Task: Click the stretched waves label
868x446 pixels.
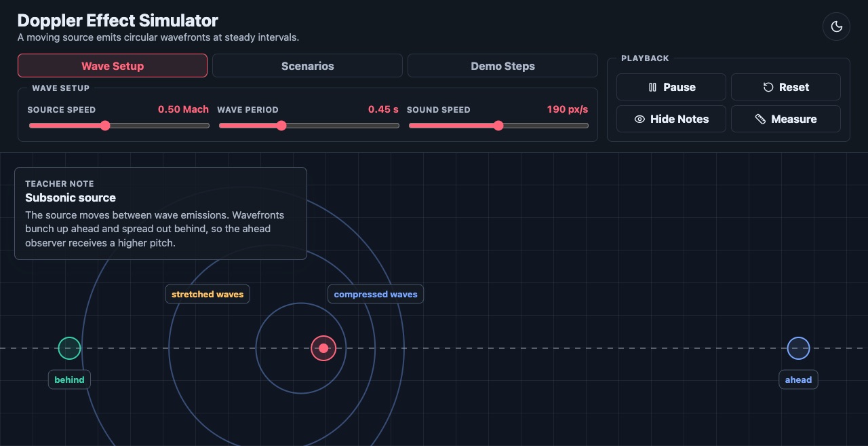Action: (208, 294)
